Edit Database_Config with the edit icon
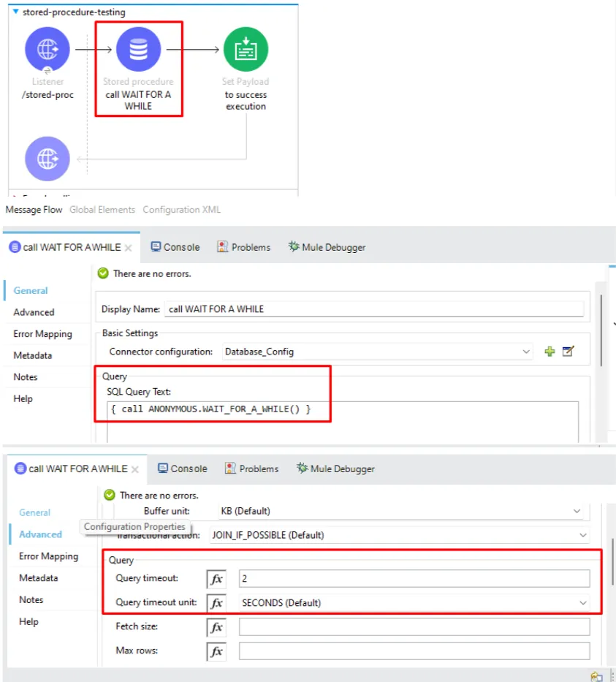 (569, 351)
